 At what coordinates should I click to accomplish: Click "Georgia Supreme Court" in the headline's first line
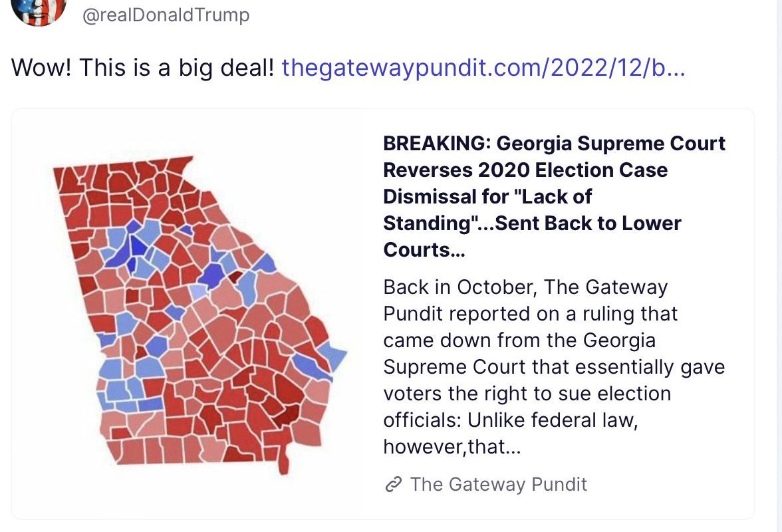pyautogui.click(x=611, y=144)
